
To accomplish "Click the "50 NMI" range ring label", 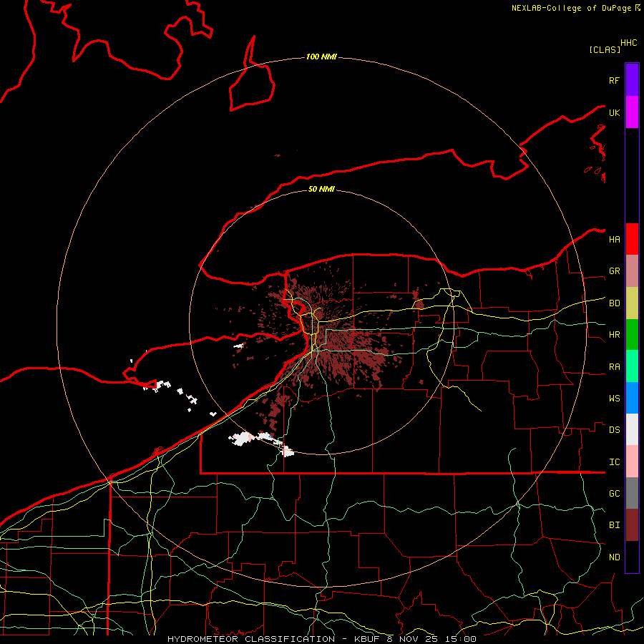I will pos(321,189).
